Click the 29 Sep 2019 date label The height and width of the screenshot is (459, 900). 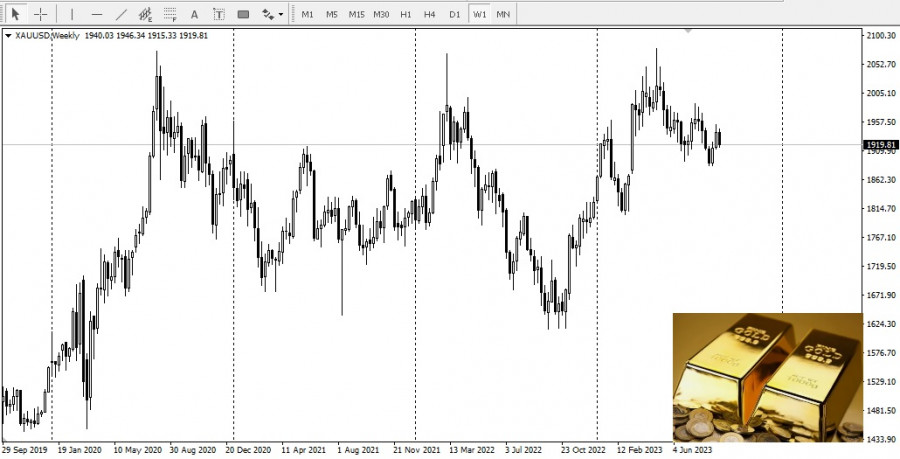25,450
